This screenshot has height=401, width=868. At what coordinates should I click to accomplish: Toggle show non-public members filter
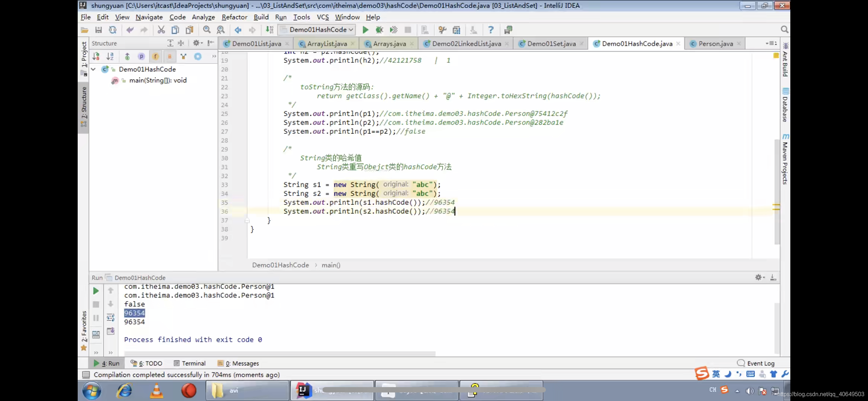tap(170, 56)
